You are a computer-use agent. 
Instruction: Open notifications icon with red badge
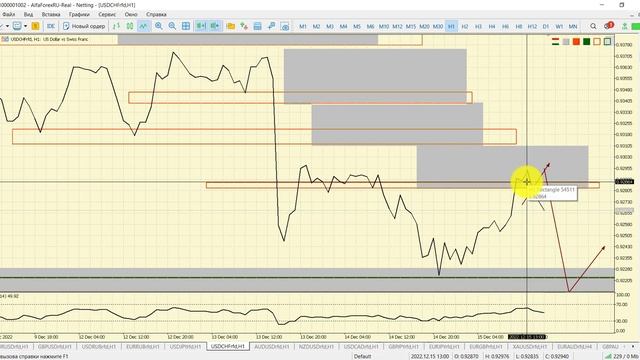[609, 26]
